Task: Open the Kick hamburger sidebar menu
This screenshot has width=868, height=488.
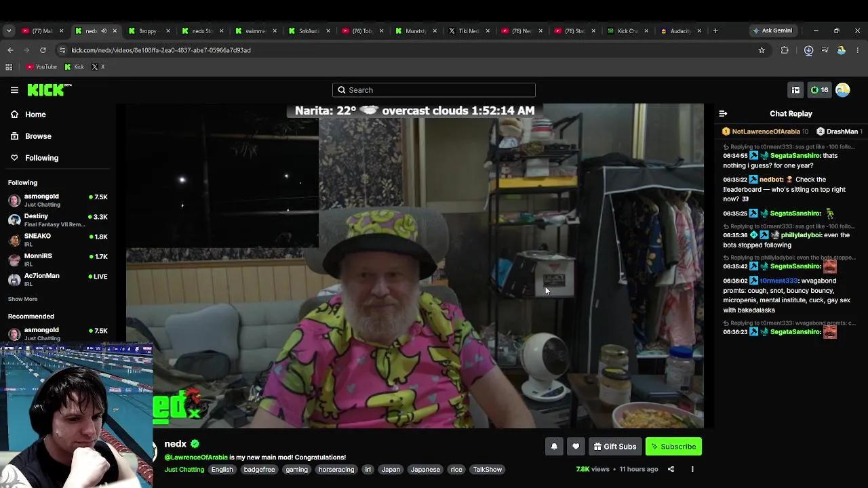Action: coord(14,89)
